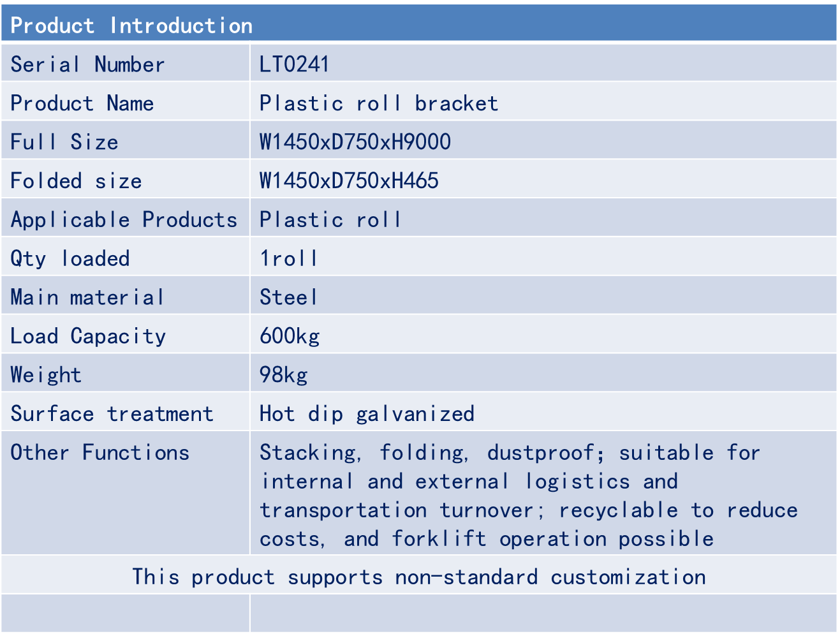Screen dimensions: 840x634
Task: Click the non-standard customization note row
Action: point(419,577)
